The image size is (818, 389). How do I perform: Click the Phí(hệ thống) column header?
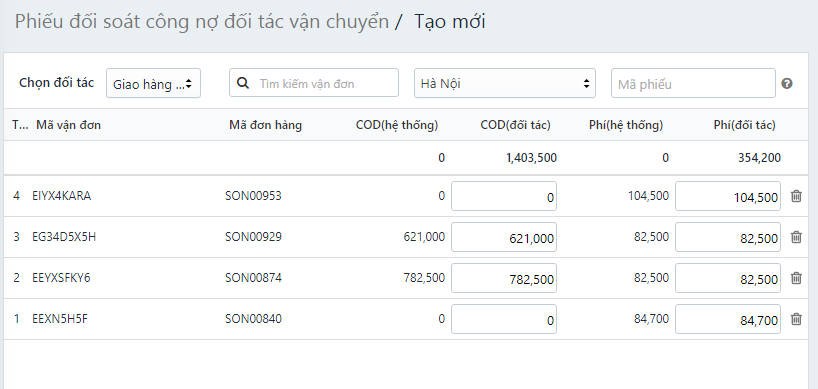pyautogui.click(x=626, y=125)
